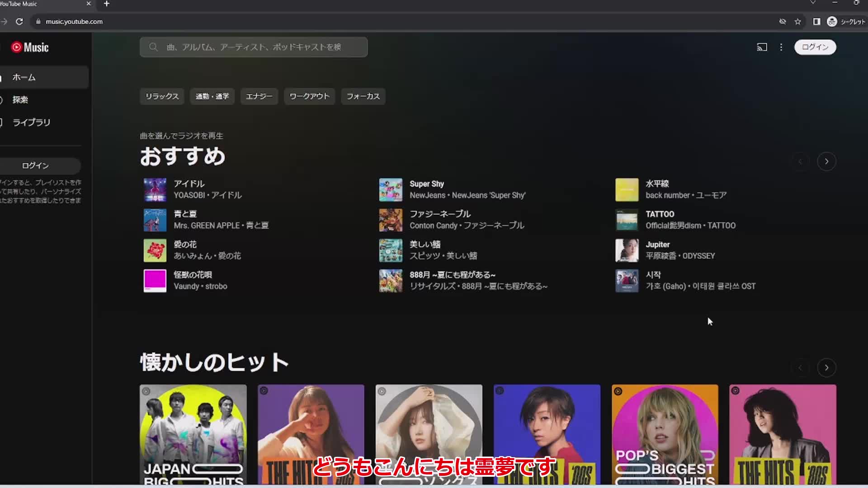Close the YouTube Music tab
868x488 pixels.
click(x=89, y=4)
